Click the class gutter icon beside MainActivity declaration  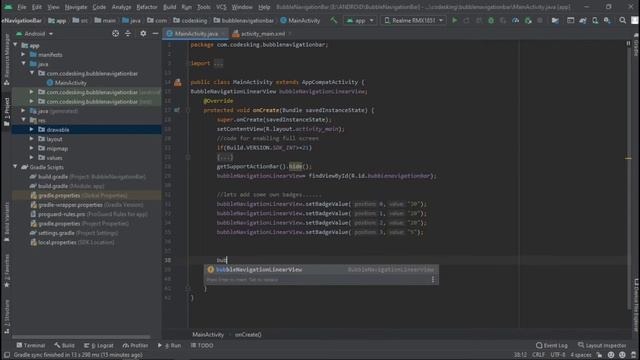(x=178, y=82)
